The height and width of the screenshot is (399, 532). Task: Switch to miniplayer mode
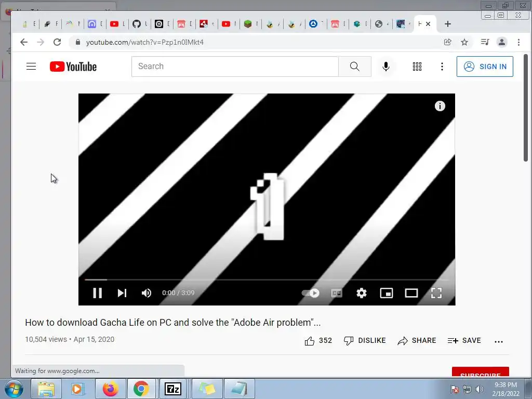387,293
